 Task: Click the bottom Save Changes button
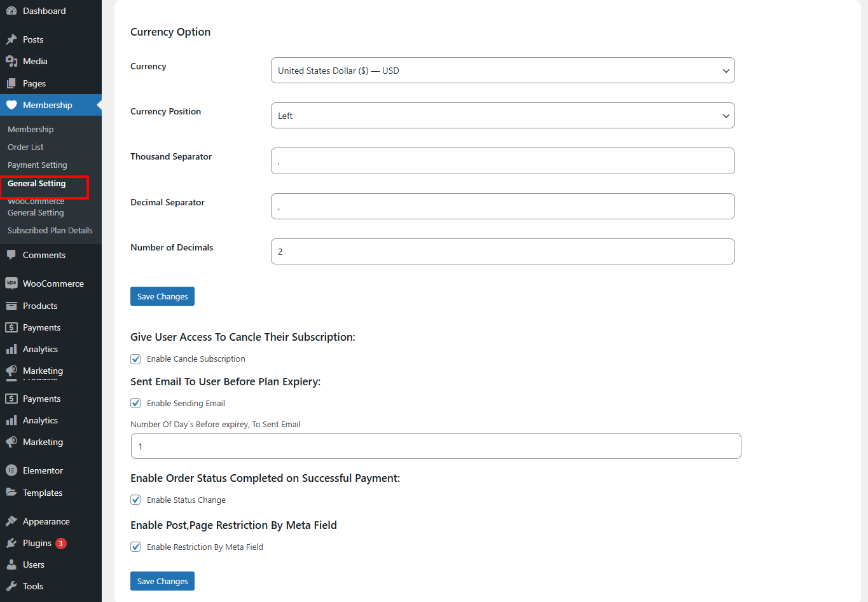[162, 581]
